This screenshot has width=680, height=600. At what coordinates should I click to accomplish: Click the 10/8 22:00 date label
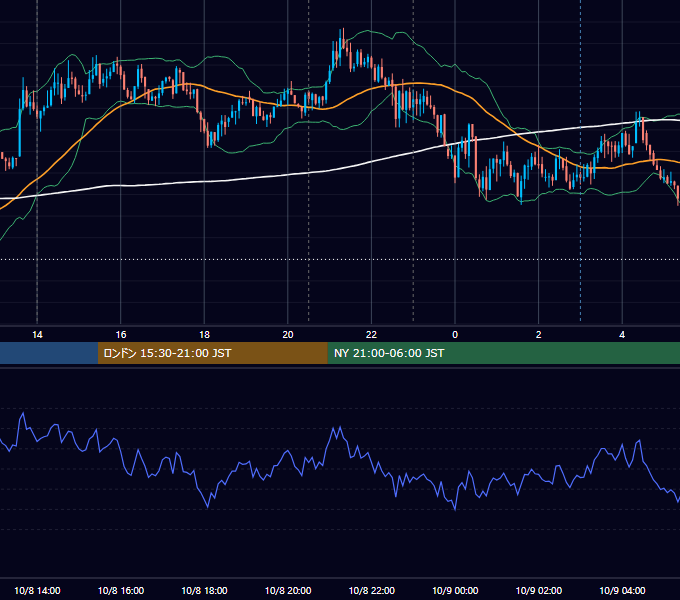coord(372,590)
